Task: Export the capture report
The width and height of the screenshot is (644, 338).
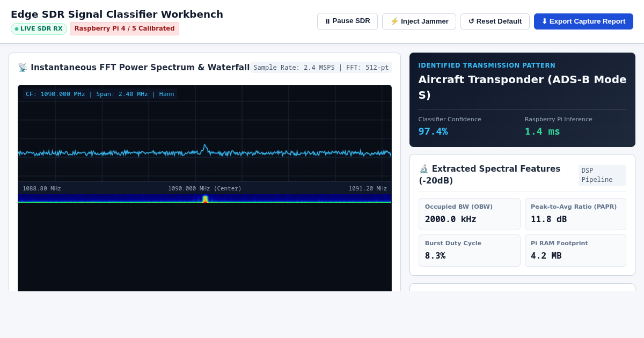Action: click(x=583, y=21)
